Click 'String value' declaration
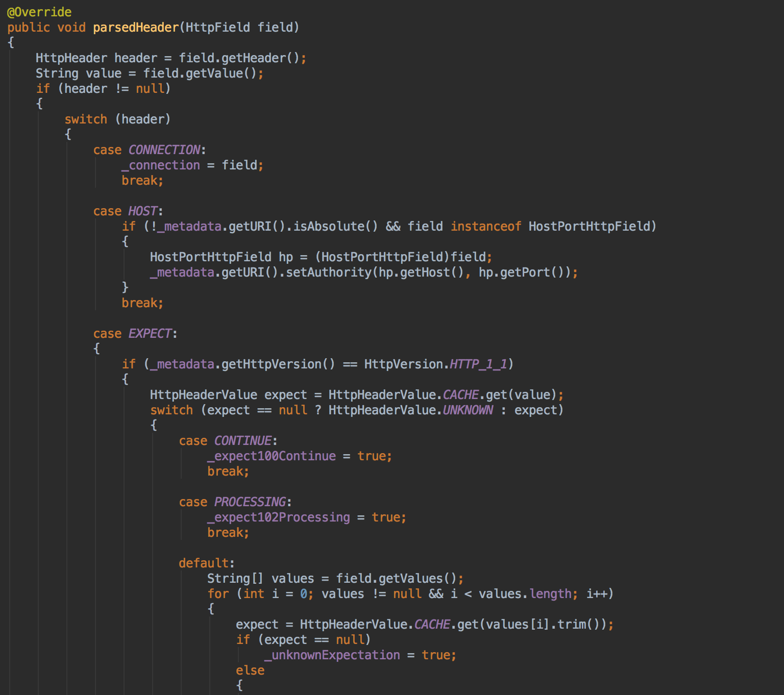The image size is (784, 695). pyautogui.click(x=79, y=73)
